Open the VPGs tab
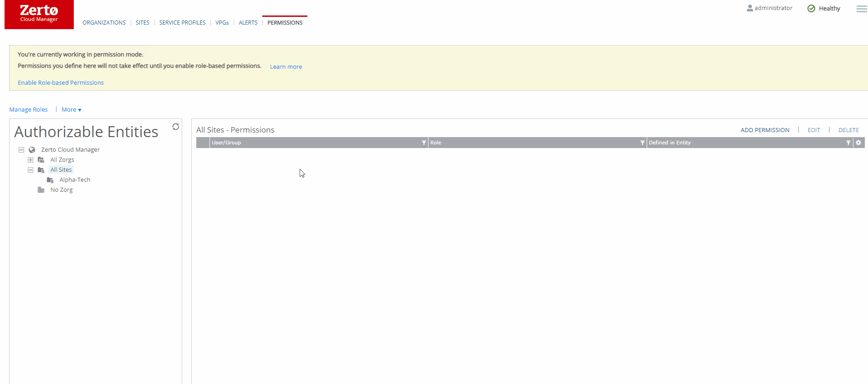Image resolution: width=868 pixels, height=384 pixels. click(222, 23)
